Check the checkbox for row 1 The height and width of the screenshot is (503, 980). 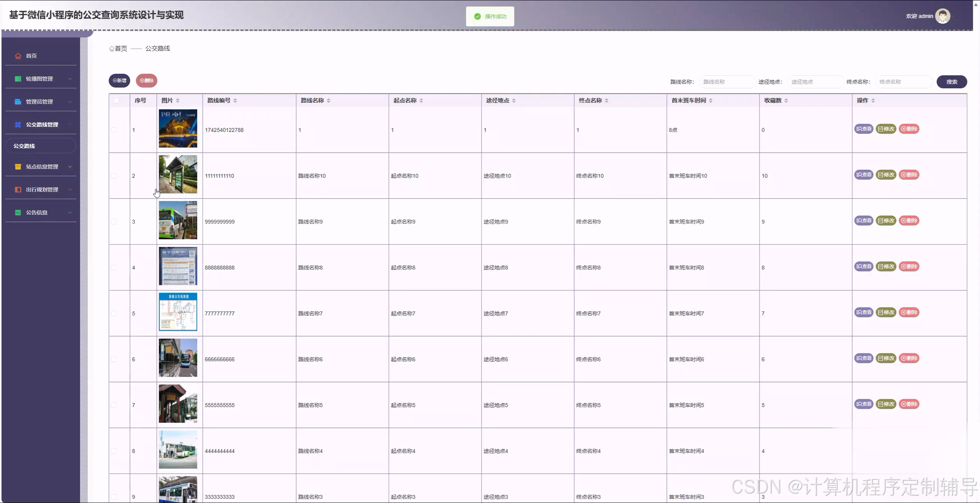pyautogui.click(x=114, y=130)
